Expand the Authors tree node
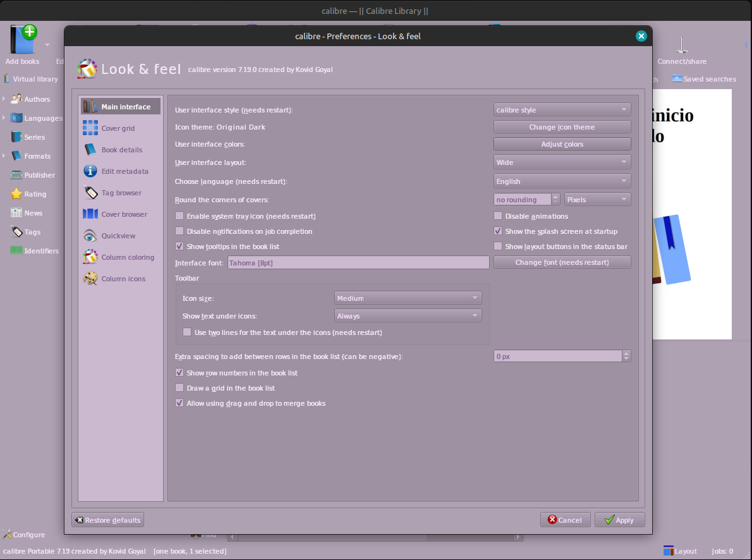752x560 pixels. (4, 99)
